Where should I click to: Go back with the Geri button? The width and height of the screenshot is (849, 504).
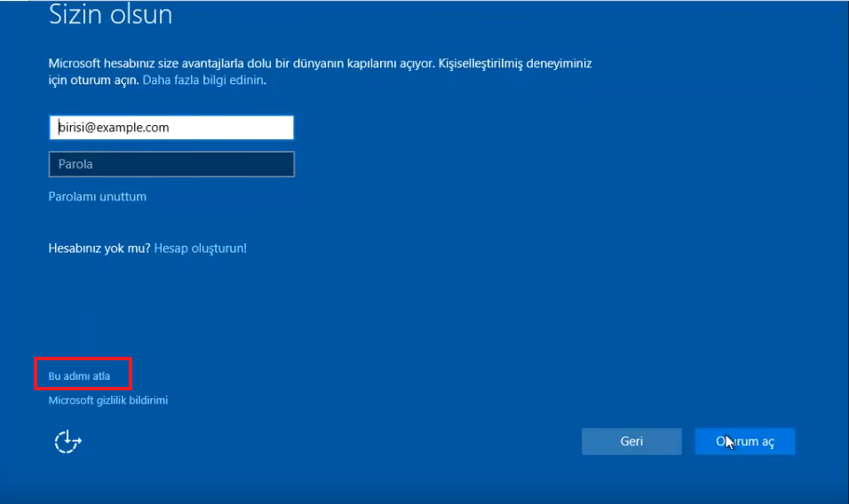click(631, 441)
